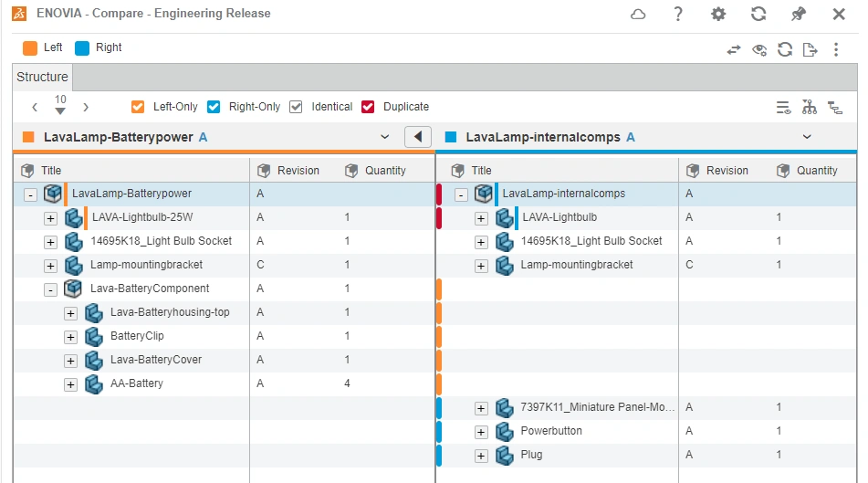This screenshot has height=483, width=868.
Task: Expand left 14695K18_Light Bulb Socket node
Action: 50,242
